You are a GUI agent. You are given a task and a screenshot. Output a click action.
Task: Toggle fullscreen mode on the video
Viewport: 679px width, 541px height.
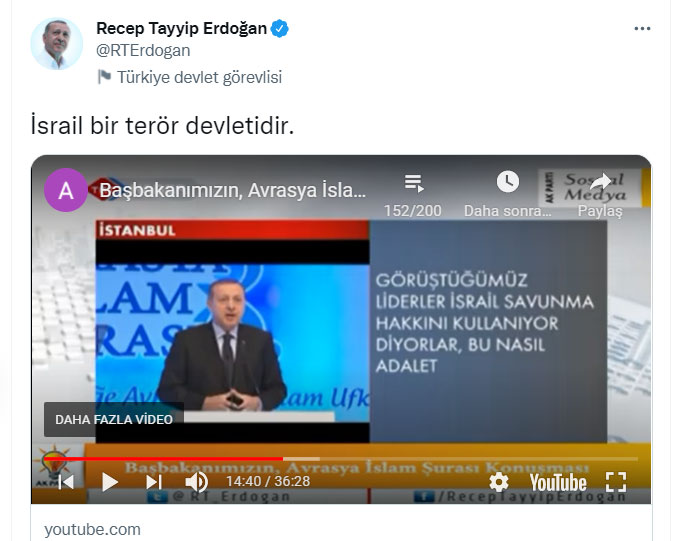[616, 482]
